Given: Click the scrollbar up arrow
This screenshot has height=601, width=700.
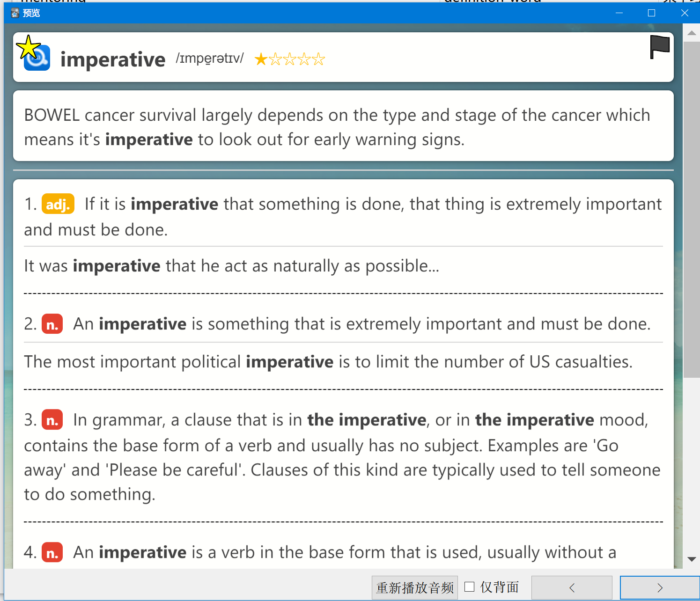Looking at the screenshot, I should (x=692, y=33).
